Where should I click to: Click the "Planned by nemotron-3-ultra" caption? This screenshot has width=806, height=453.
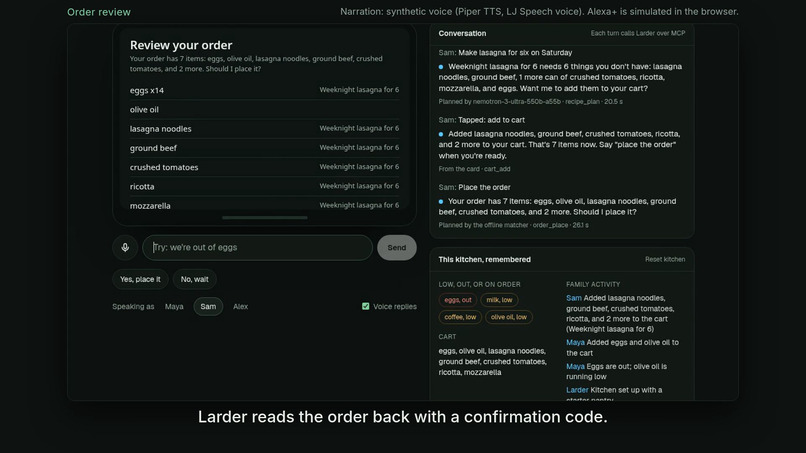click(x=530, y=102)
